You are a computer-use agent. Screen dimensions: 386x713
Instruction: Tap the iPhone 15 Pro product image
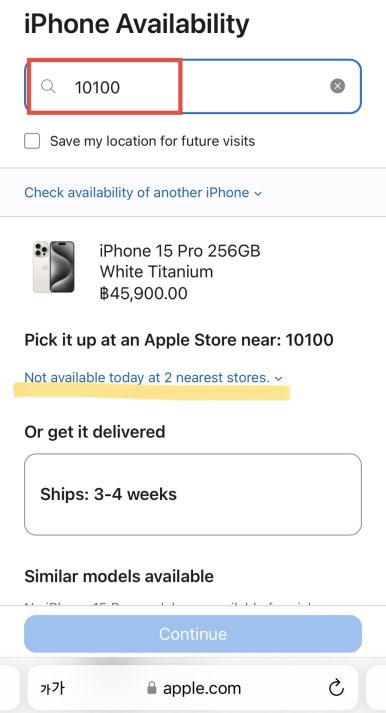point(54,267)
